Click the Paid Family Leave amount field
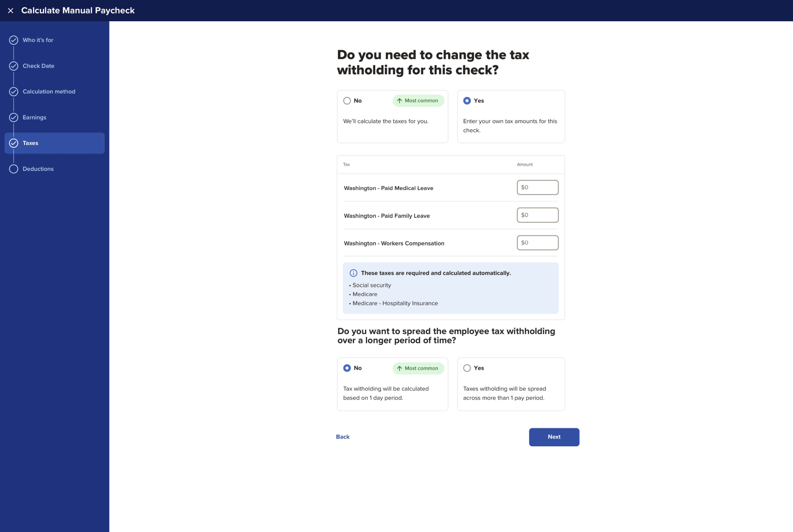The width and height of the screenshot is (793, 532). pyautogui.click(x=537, y=215)
